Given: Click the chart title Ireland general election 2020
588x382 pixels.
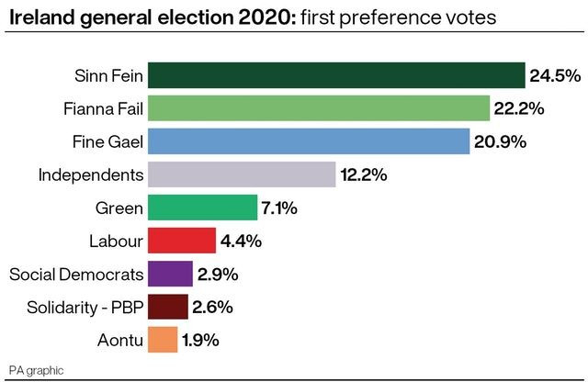Looking at the screenshot, I should click(153, 17).
